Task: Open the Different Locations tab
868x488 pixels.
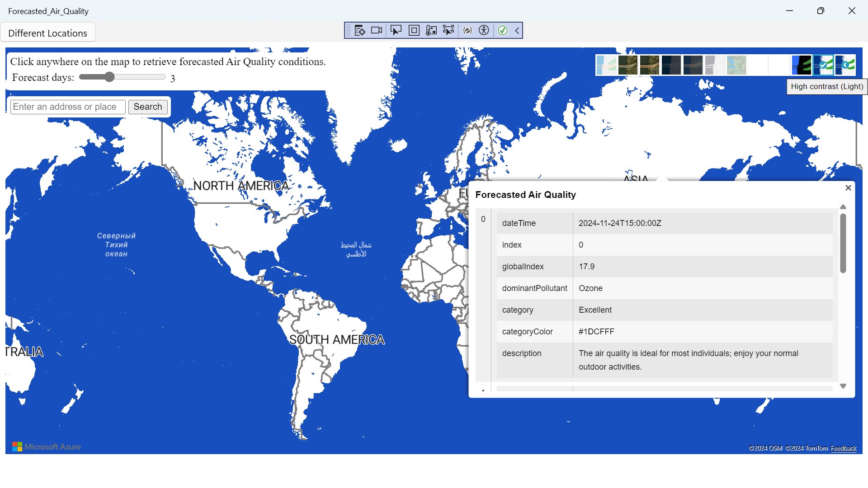Action: pyautogui.click(x=47, y=33)
